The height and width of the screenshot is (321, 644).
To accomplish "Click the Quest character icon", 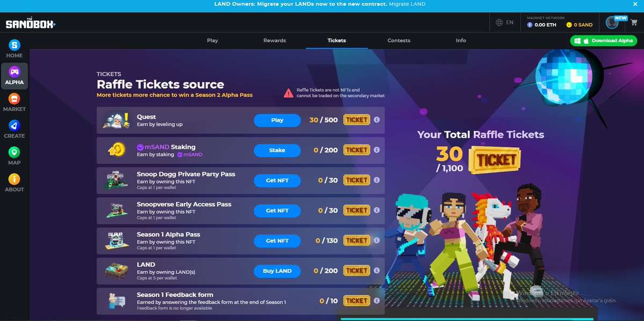I will pyautogui.click(x=116, y=120).
